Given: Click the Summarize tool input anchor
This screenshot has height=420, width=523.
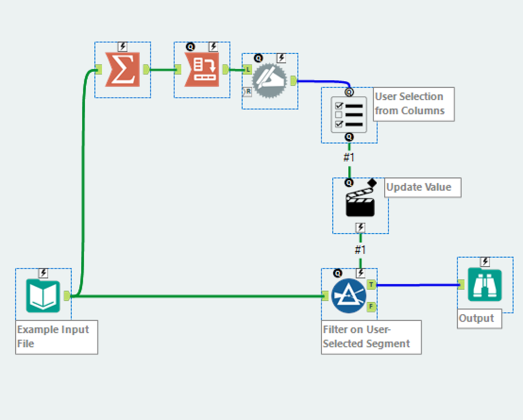Looking at the screenshot, I should [99, 70].
